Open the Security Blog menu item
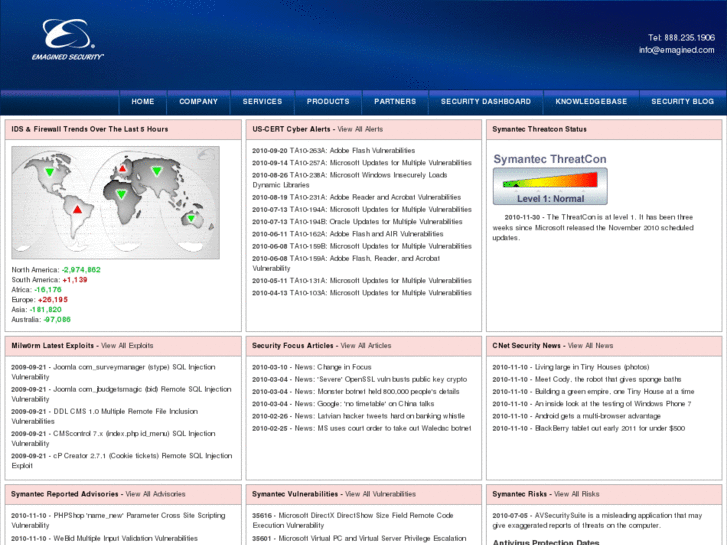727x545 pixels. [x=682, y=102]
